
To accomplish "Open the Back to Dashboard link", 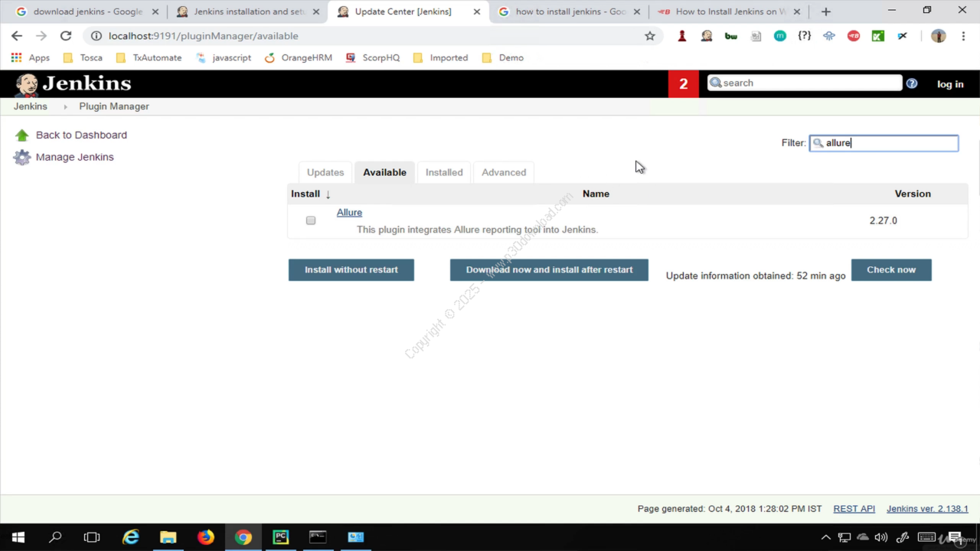I will click(x=81, y=135).
